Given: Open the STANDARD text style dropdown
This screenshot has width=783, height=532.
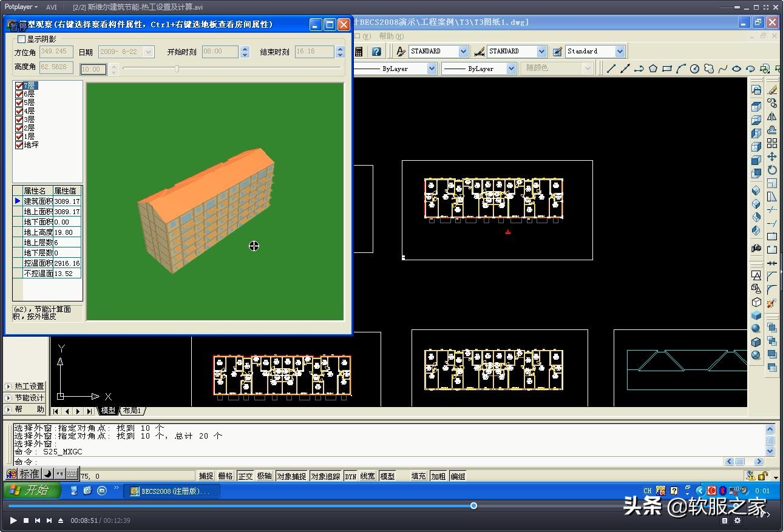Looking at the screenshot, I should click(x=463, y=52).
